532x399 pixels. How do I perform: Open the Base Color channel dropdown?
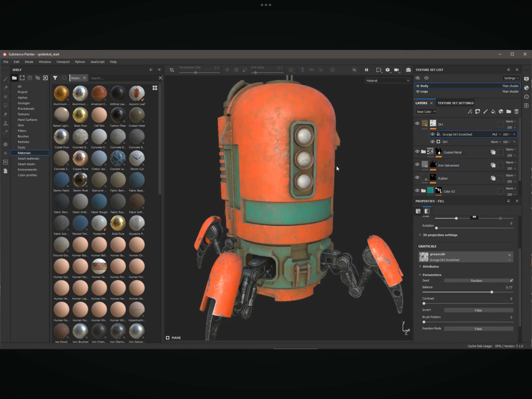tap(426, 112)
